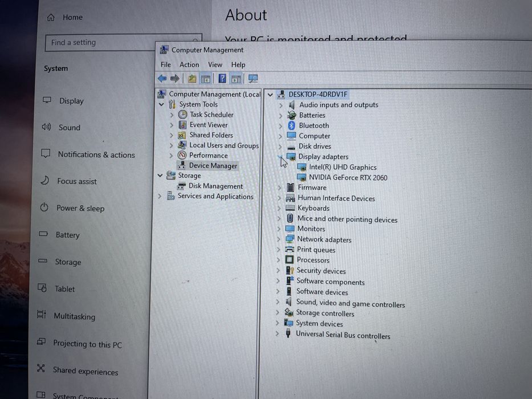The height and width of the screenshot is (399, 532).
Task: Select the Software components row
Action: pos(331,282)
